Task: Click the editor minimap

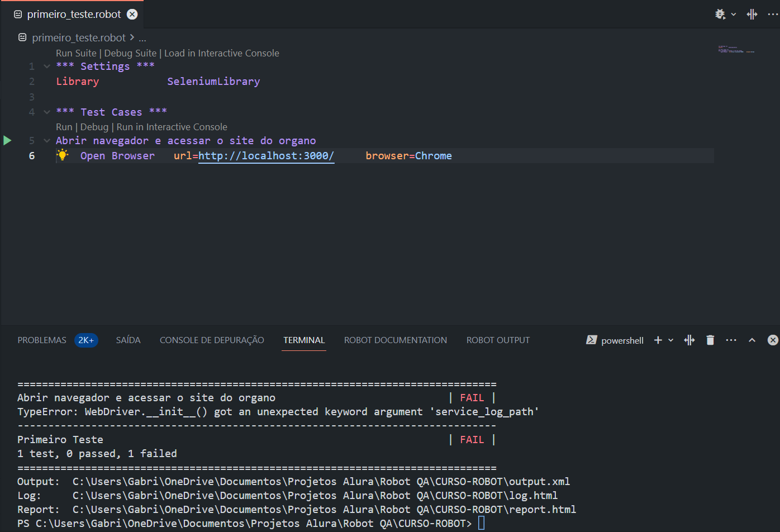Action: click(x=736, y=49)
